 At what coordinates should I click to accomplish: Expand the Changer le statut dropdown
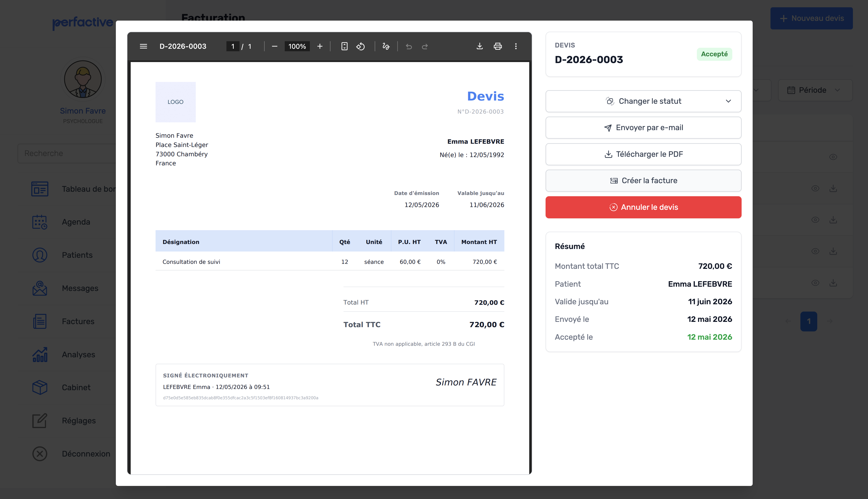643,101
